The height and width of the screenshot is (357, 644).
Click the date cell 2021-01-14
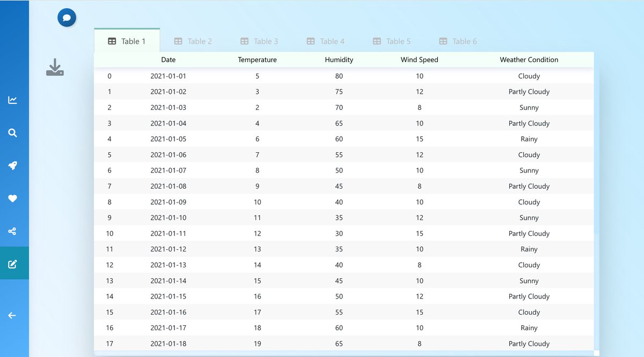[169, 281]
